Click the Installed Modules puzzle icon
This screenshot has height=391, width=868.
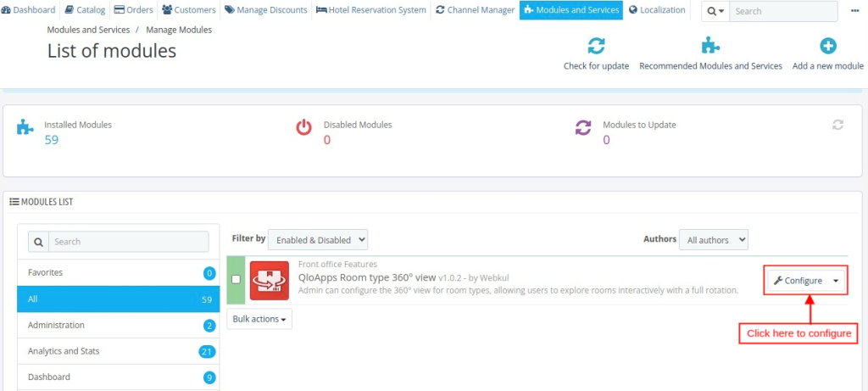(25, 128)
